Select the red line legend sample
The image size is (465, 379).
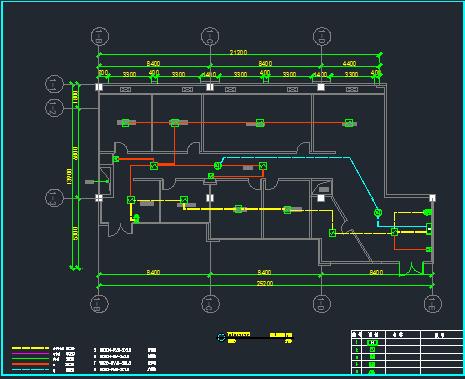click(x=30, y=364)
